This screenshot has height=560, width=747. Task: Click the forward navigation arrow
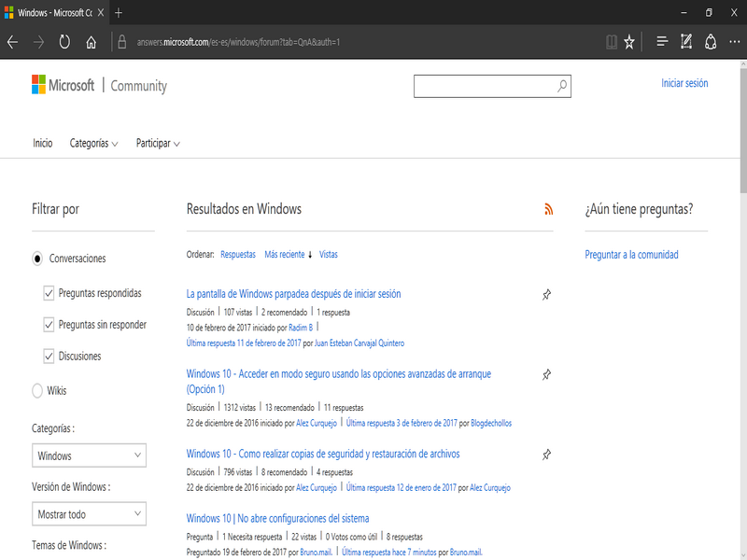(x=38, y=42)
